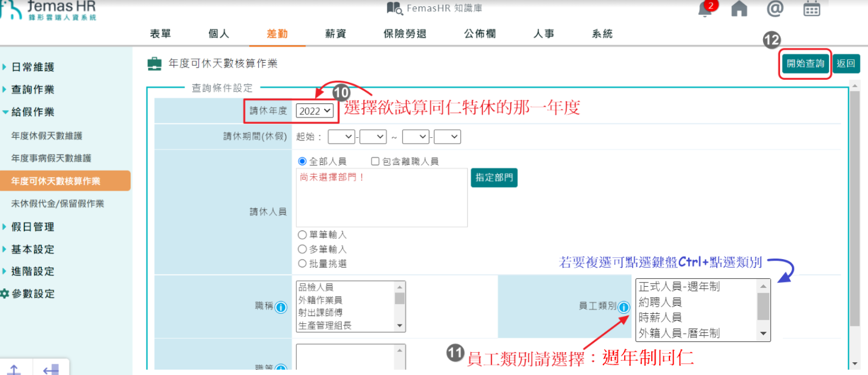Open FemasHR 知識庫 knowledge base icon

click(395, 8)
